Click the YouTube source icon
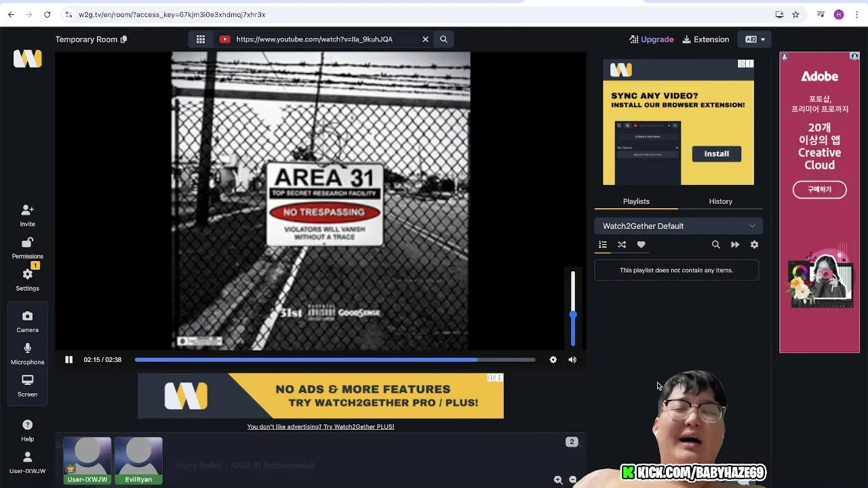Screen dimensions: 868x488 224,39
